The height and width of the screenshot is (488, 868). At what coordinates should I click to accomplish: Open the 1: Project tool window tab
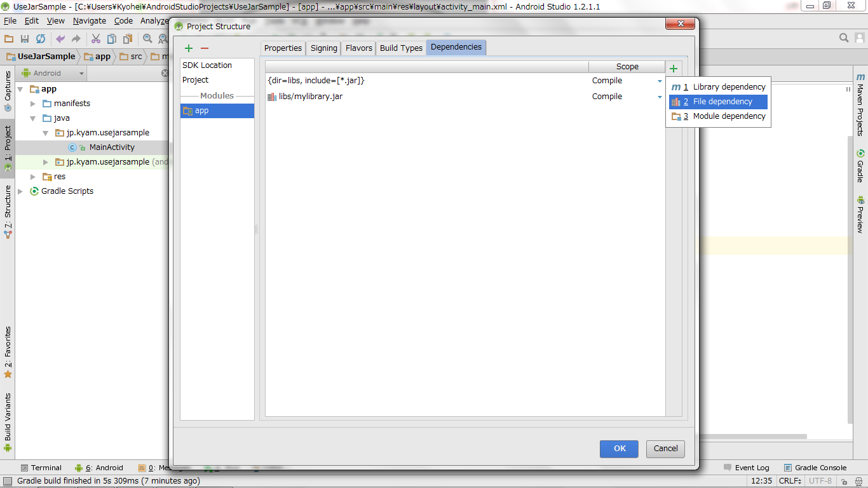pyautogui.click(x=8, y=149)
